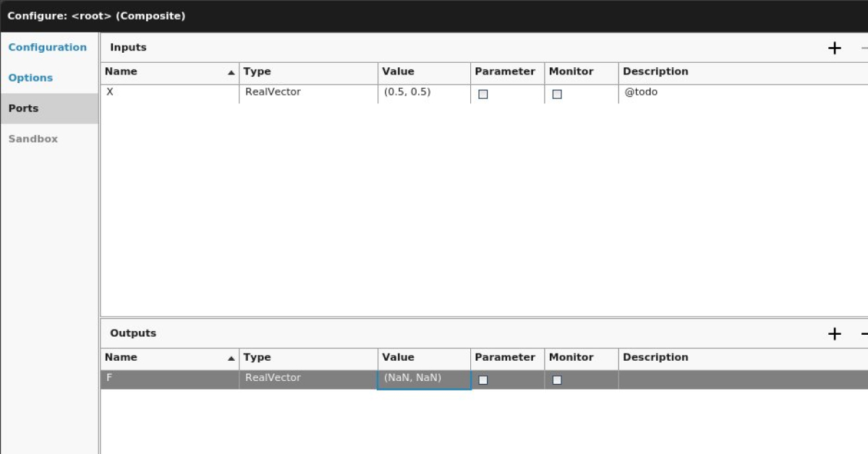Click Outputs table Value column header
Screen dimensions: 868x454
pos(424,357)
